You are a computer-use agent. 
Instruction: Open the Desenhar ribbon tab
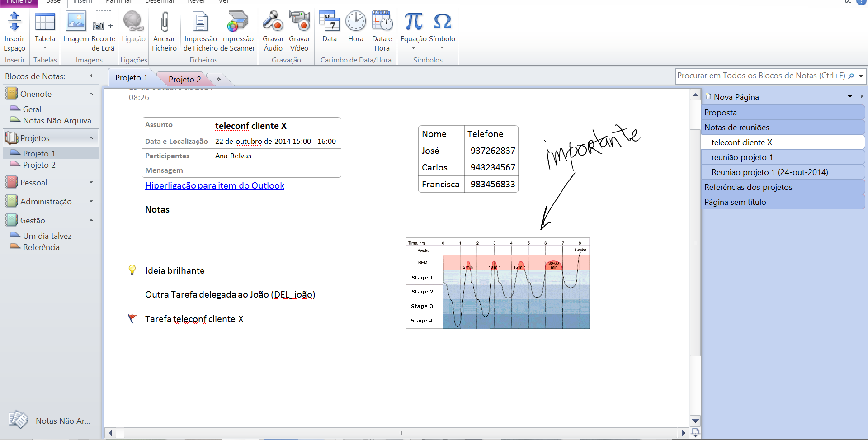[160, 2]
